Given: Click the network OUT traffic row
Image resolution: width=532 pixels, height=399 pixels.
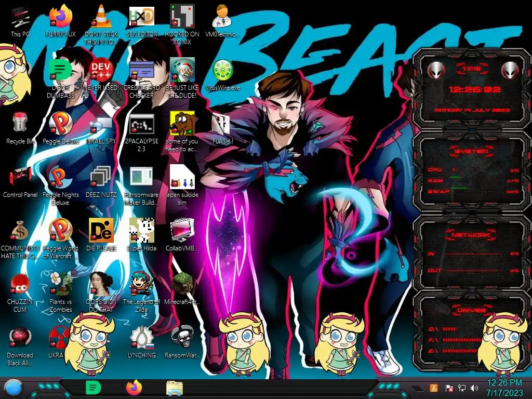Looking at the screenshot, I should pyautogui.click(x=473, y=270).
